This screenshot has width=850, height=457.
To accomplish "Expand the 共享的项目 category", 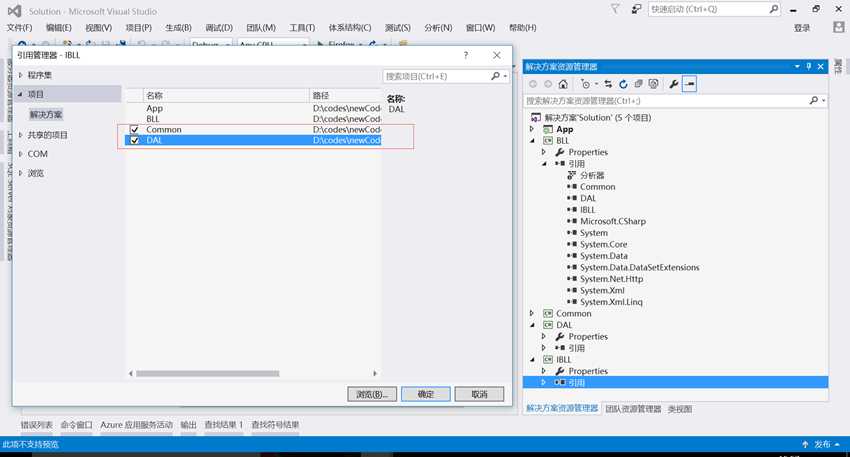I will coord(21,135).
